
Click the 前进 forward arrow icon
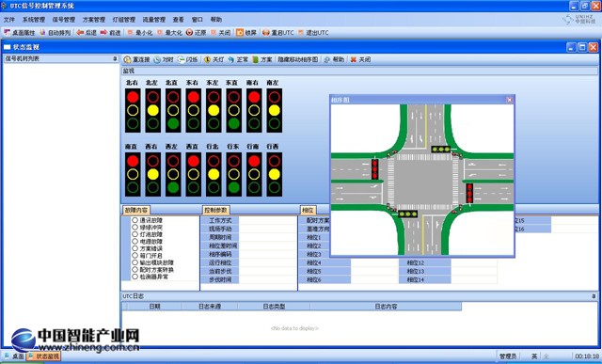pos(103,33)
